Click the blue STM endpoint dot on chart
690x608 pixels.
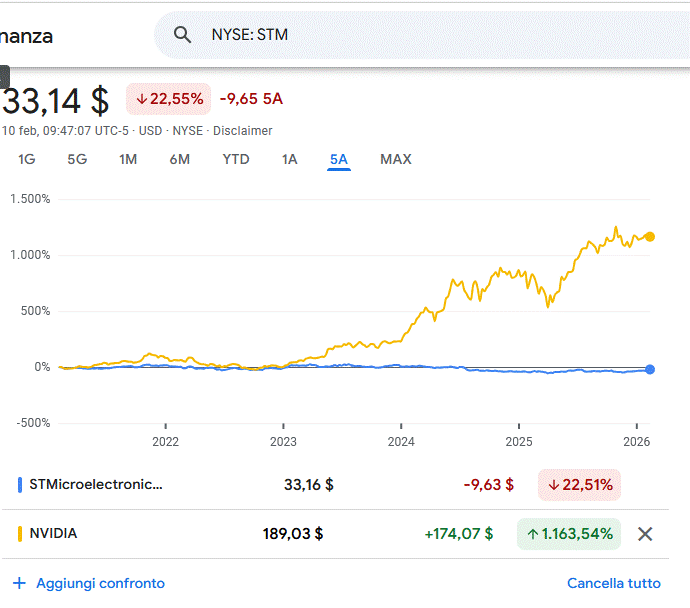click(650, 369)
